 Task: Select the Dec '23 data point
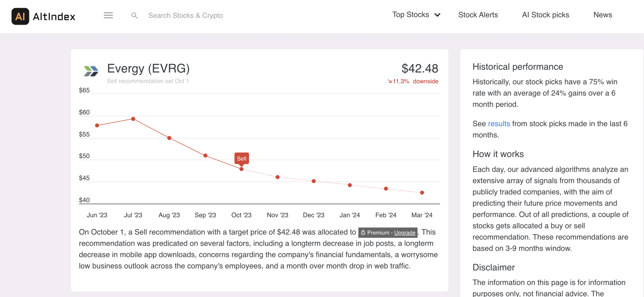(x=314, y=181)
